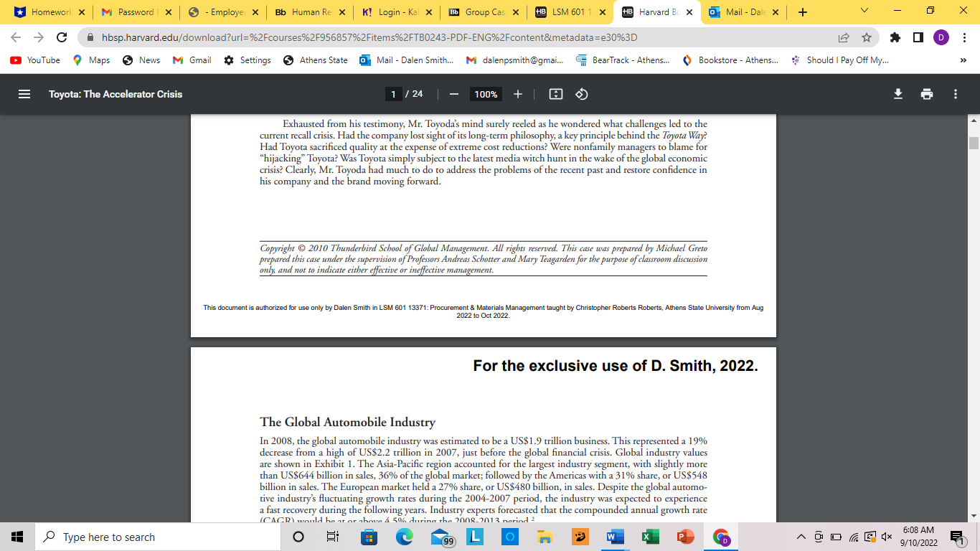
Task: Switch to the Human Re Blackboard tab
Action: (309, 12)
